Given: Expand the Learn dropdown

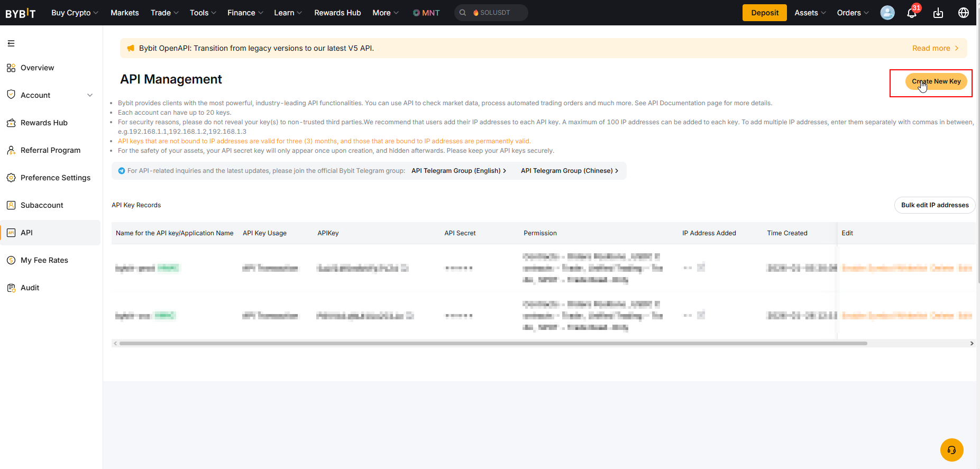Looking at the screenshot, I should pos(288,13).
